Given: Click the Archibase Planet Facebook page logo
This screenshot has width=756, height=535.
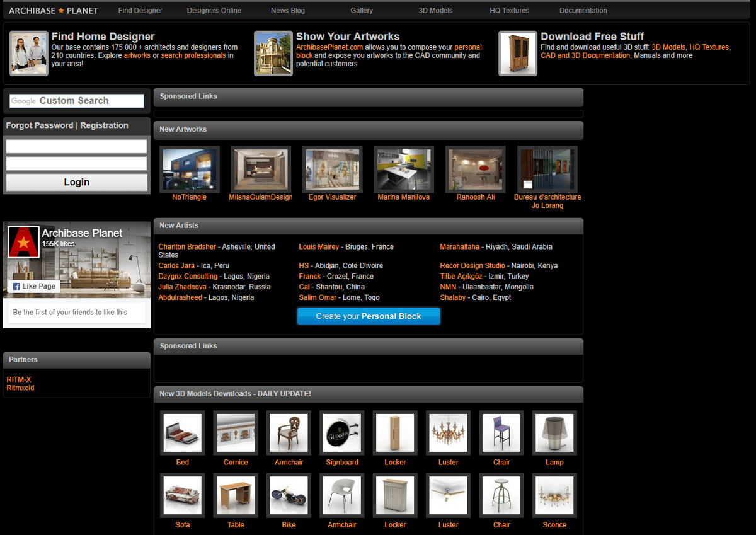Looking at the screenshot, I should [x=24, y=242].
